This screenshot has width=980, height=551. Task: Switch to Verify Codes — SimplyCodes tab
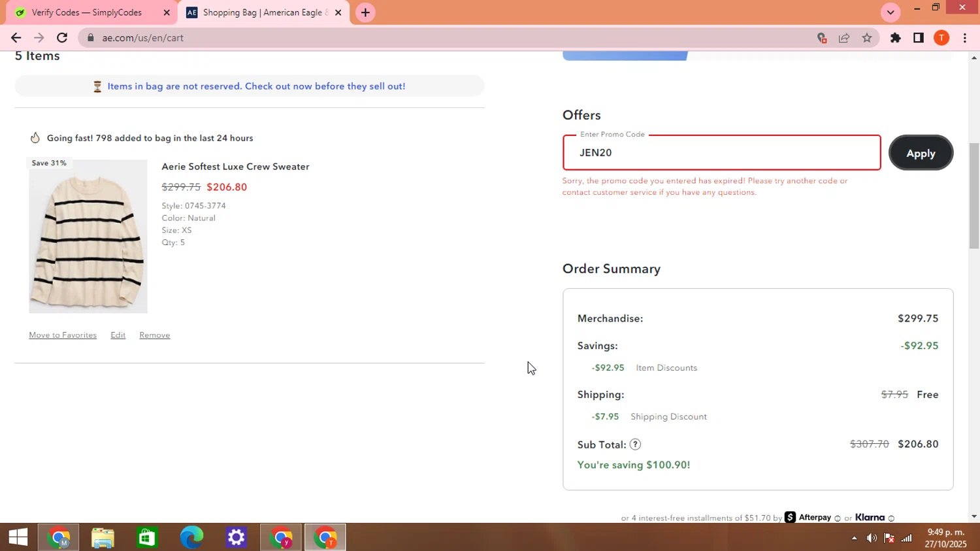click(87, 12)
